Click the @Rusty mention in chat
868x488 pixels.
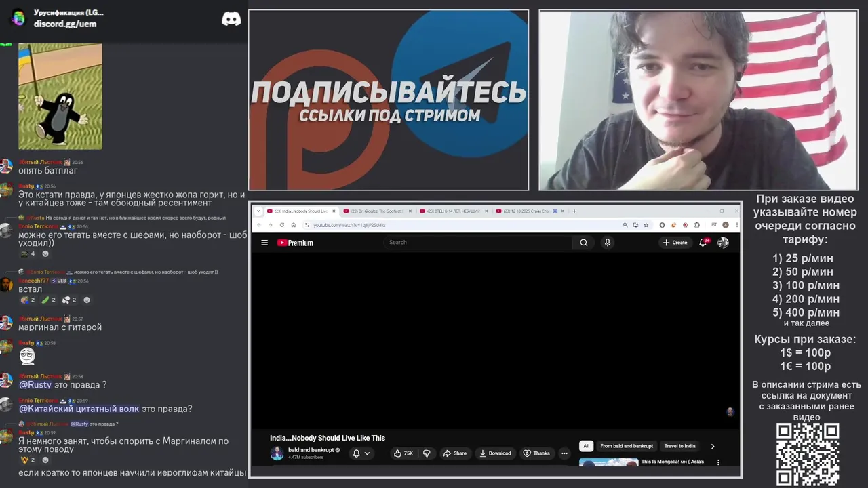[35, 385]
